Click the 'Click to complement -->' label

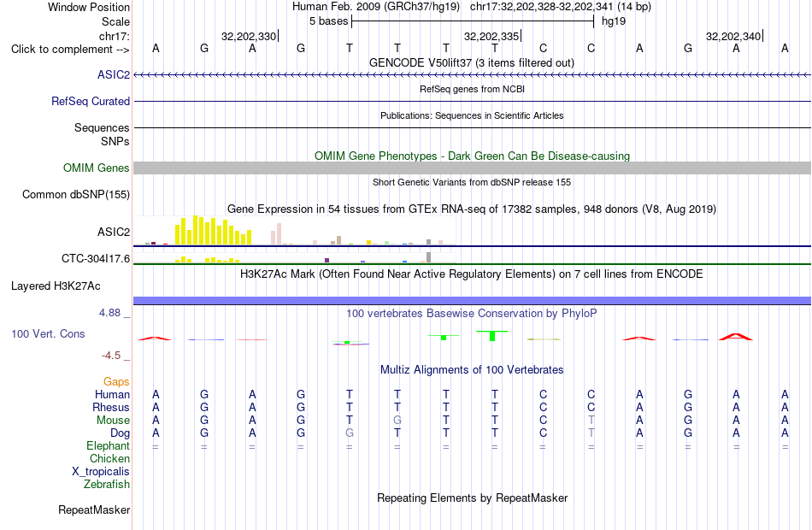click(70, 50)
